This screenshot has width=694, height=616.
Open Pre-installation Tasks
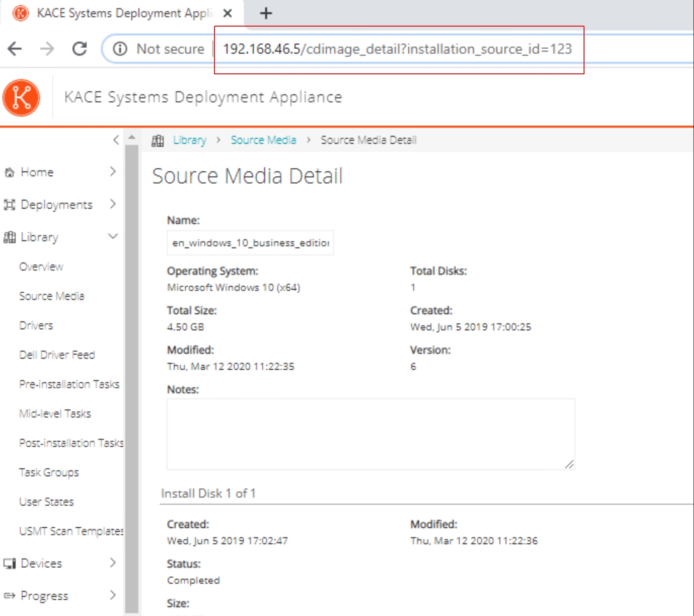(x=69, y=384)
